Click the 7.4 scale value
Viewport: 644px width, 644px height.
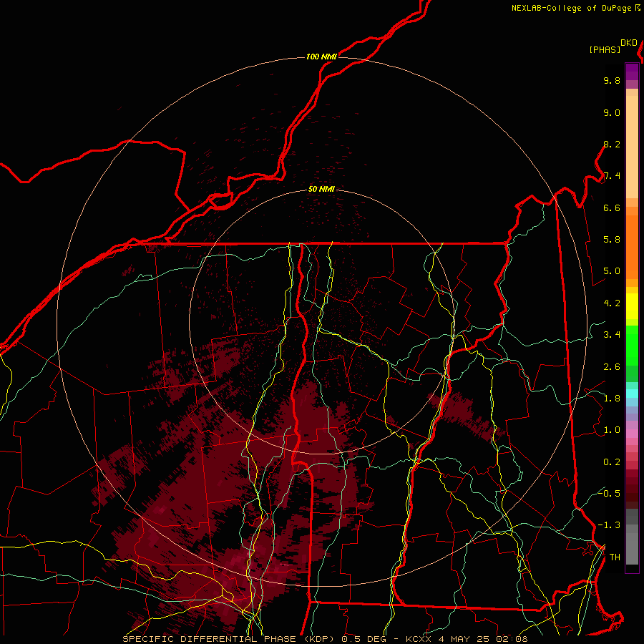point(612,176)
